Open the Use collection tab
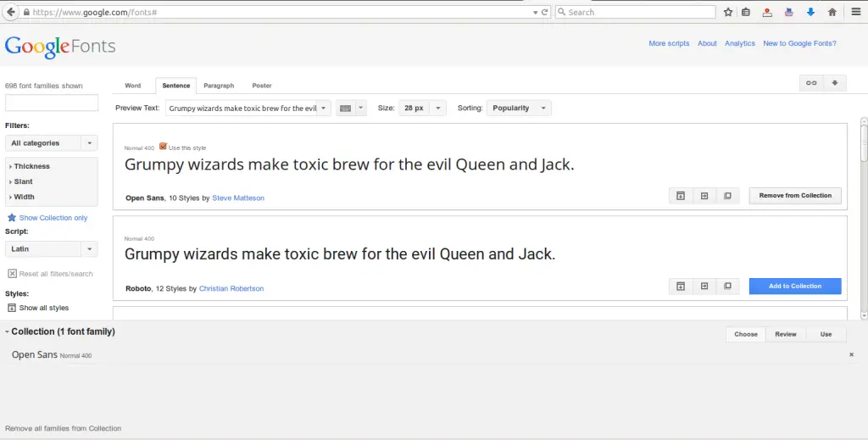Viewport: 868px width, 440px height. click(x=826, y=334)
